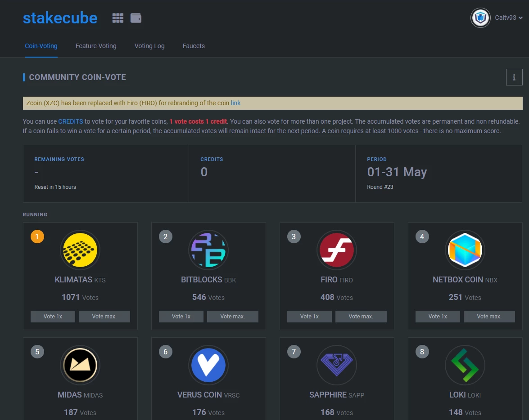Open the Faucets tab
Viewport: 529px width, 420px height.
[194, 46]
